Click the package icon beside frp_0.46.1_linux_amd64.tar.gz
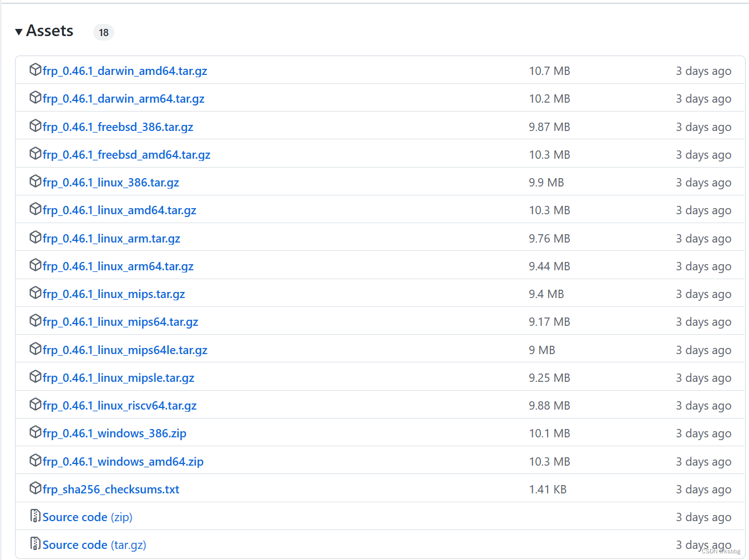Viewport: 749px width, 560px height. pyautogui.click(x=36, y=209)
